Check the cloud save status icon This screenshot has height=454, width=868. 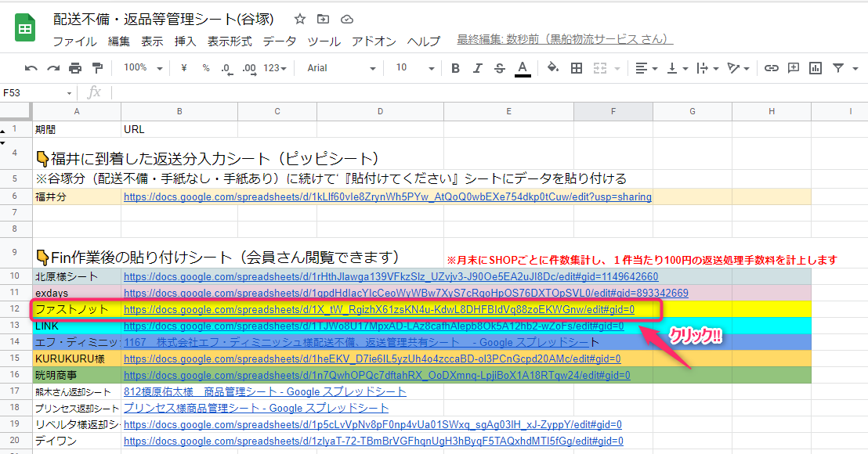pos(347,20)
